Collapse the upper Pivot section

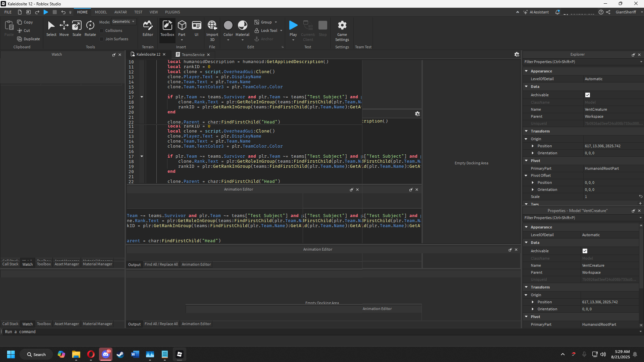pos(526,161)
